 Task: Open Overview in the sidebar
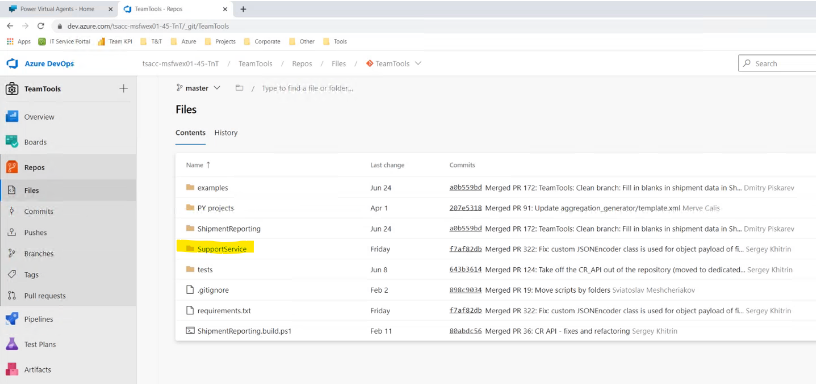[68, 117]
